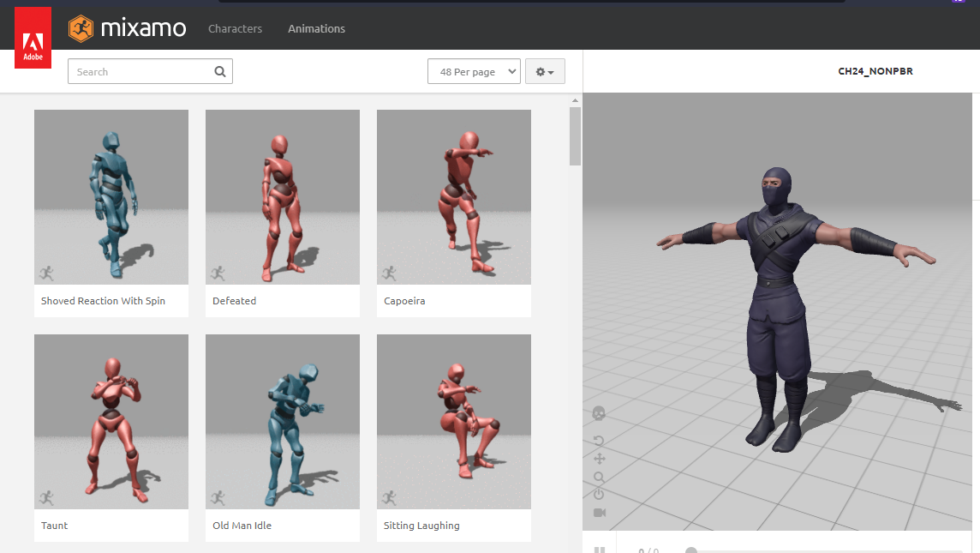980x553 pixels.
Task: Click the Defeated label text
Action: 235,301
